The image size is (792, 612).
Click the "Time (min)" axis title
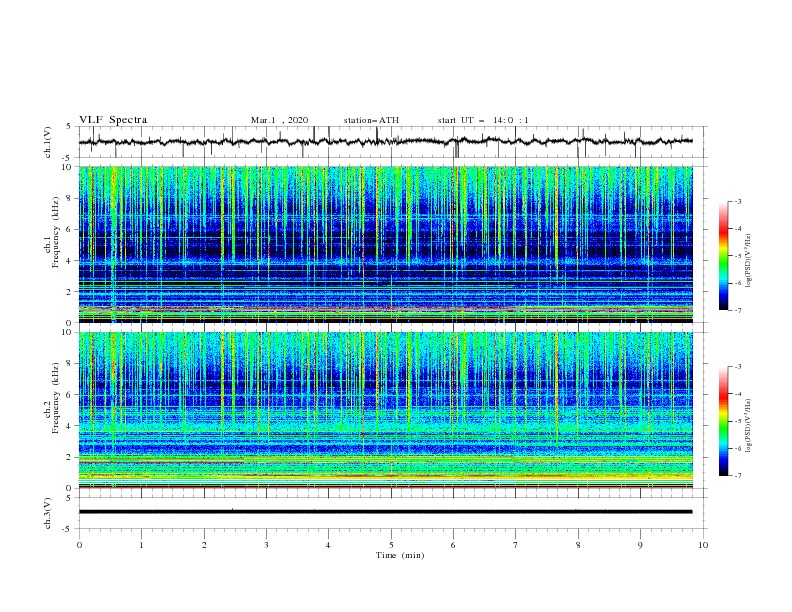click(x=400, y=555)
